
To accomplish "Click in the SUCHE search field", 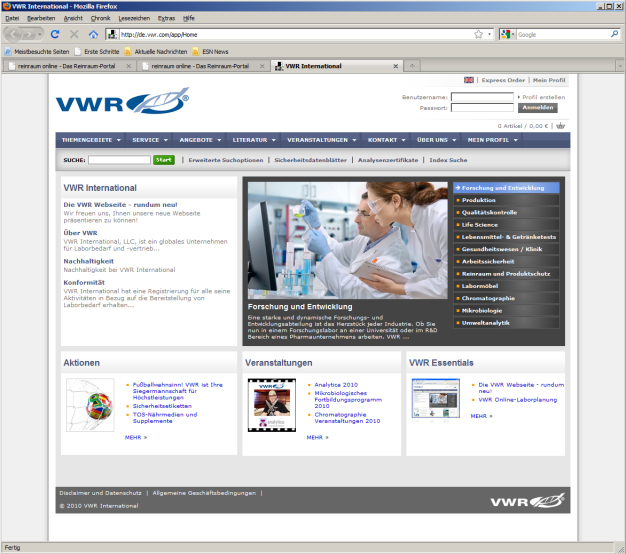I will (119, 160).
